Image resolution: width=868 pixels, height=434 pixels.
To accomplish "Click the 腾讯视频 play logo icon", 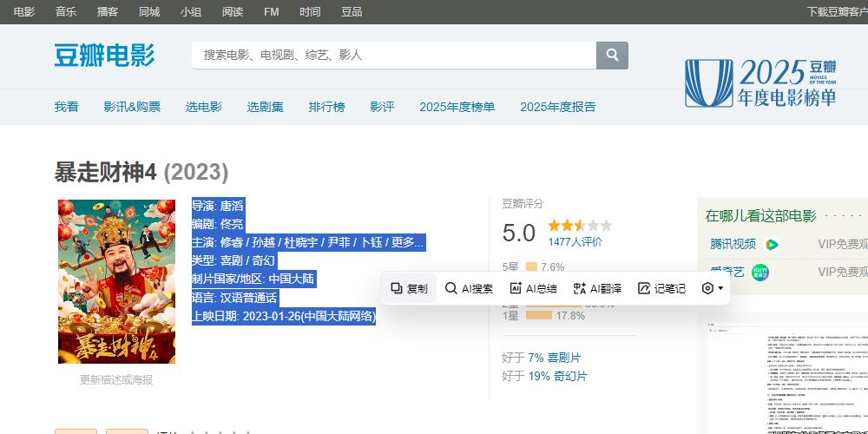I will [x=772, y=244].
